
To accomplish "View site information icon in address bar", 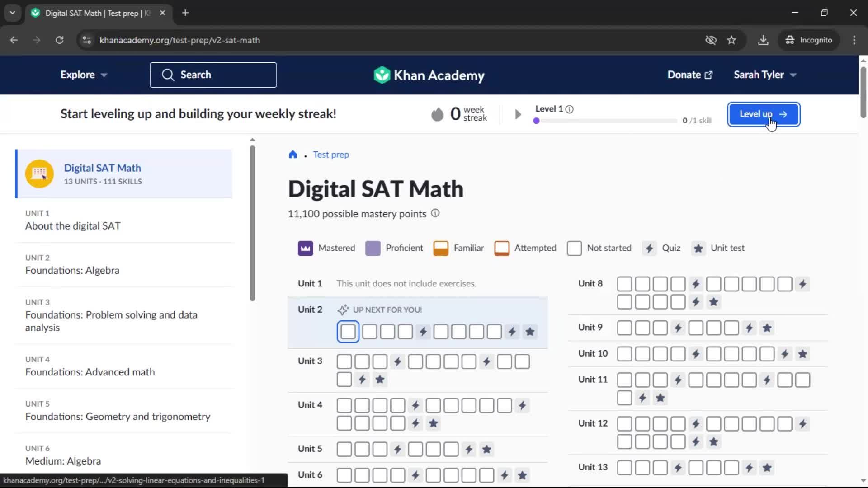I will coord(87,40).
